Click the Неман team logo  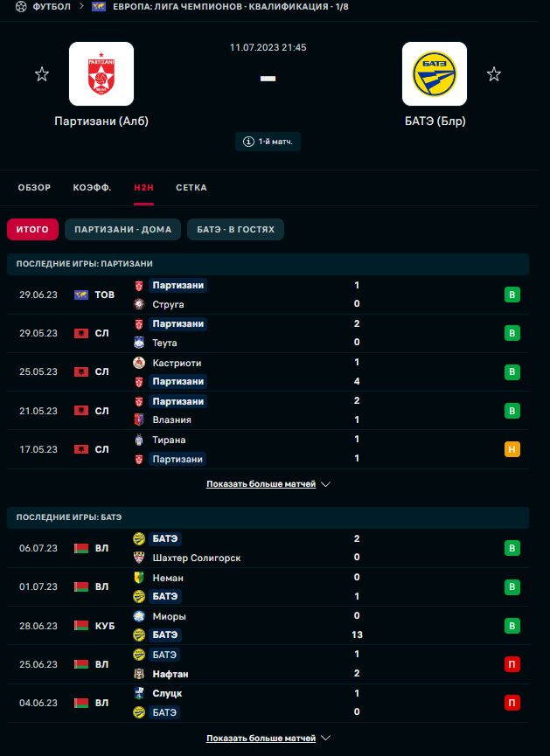[139, 578]
